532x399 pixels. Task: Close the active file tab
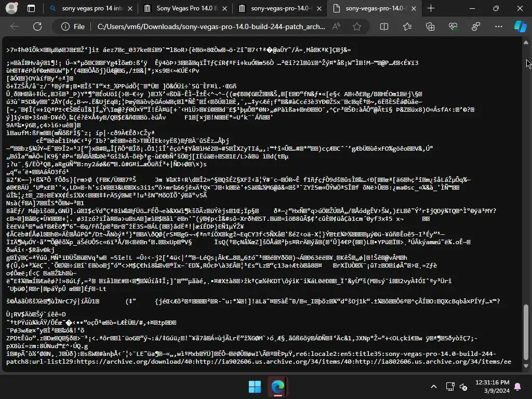pos(414,9)
